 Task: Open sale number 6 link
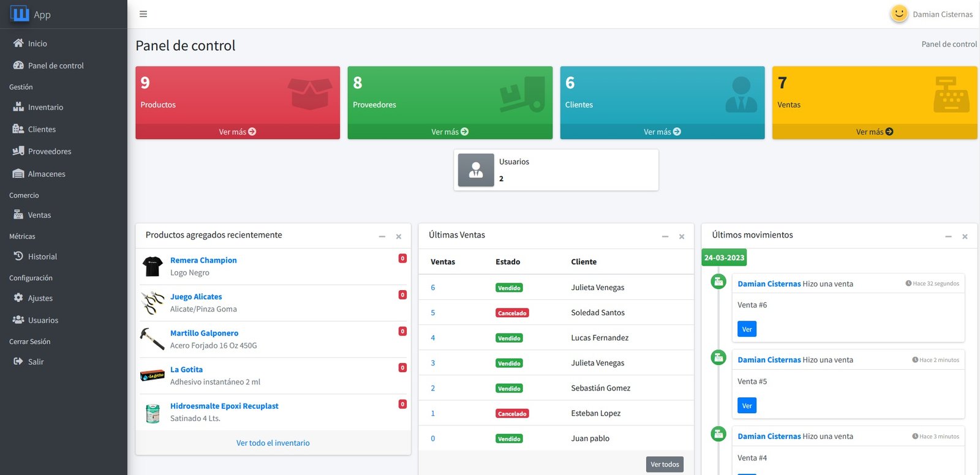coord(433,287)
